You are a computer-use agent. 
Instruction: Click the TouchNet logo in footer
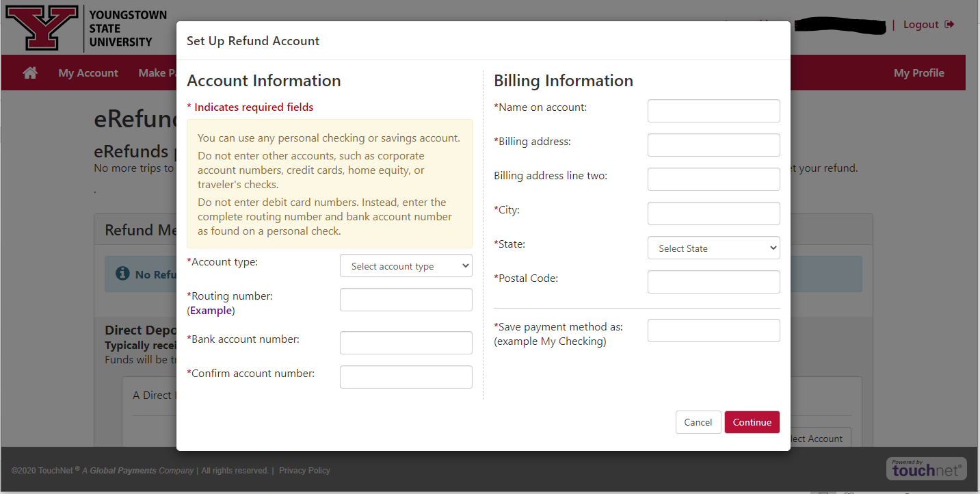927,469
